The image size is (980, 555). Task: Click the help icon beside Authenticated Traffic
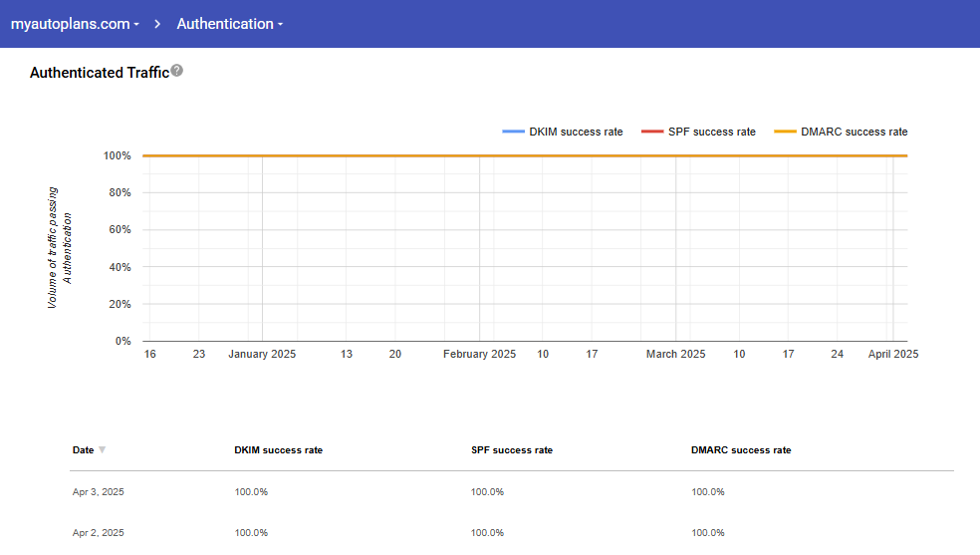pos(176,71)
